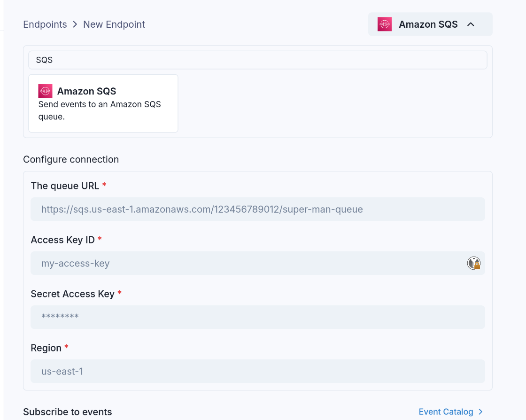Click the right-arrow chevron next to Event Catalog
Screen dimensions: 526x420
(480, 412)
